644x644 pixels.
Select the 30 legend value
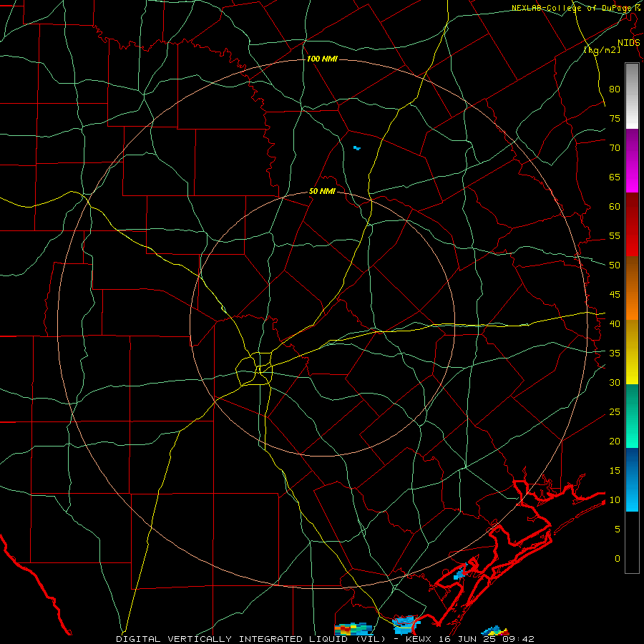pyautogui.click(x=615, y=383)
